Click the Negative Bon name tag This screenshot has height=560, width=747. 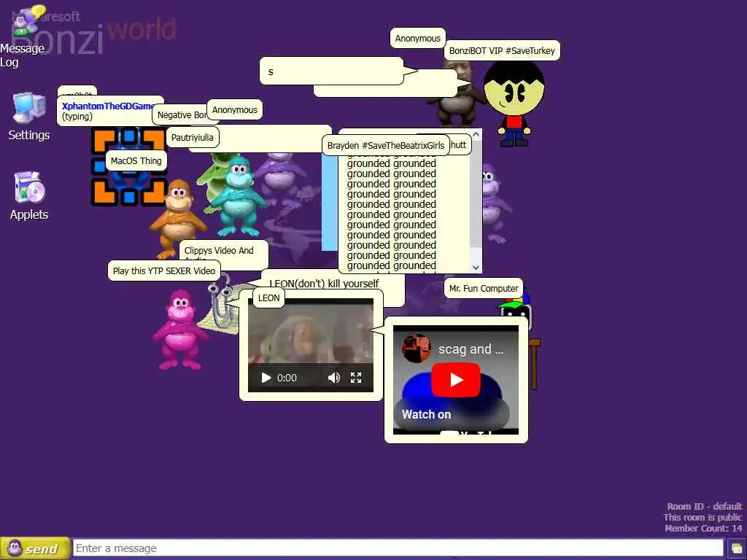(181, 114)
